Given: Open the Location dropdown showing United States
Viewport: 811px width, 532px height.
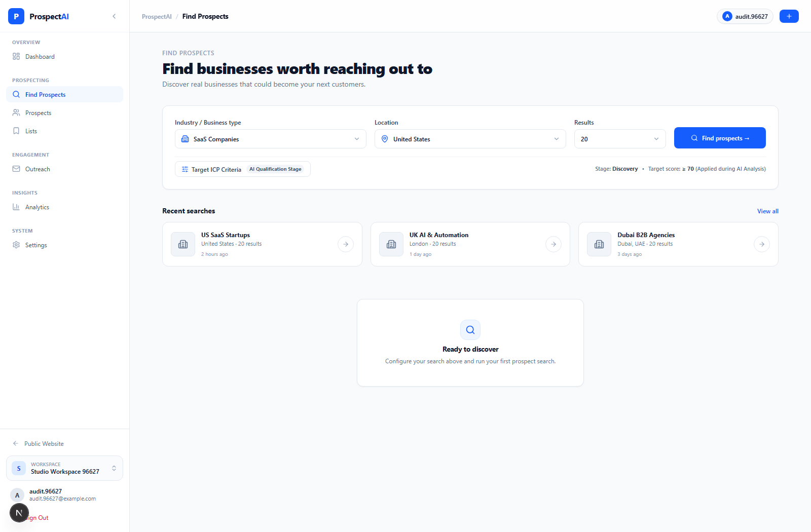Looking at the screenshot, I should point(470,139).
